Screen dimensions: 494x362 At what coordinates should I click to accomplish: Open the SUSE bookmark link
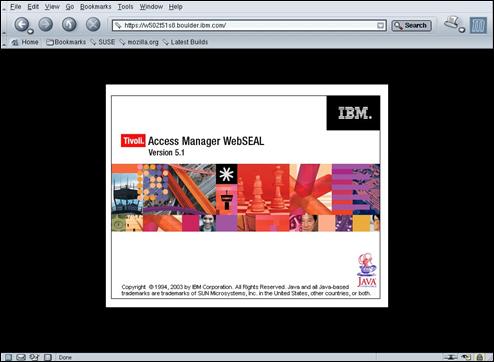[x=103, y=42]
